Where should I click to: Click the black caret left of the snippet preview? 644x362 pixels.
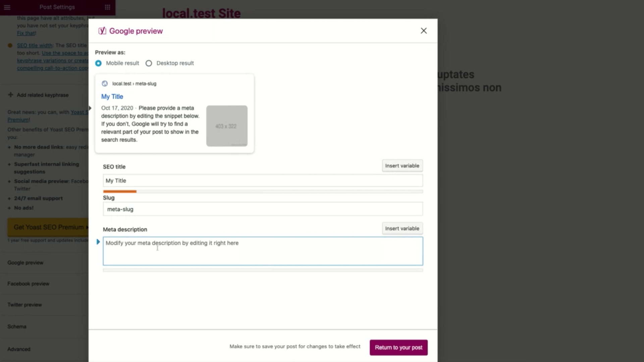(x=90, y=108)
